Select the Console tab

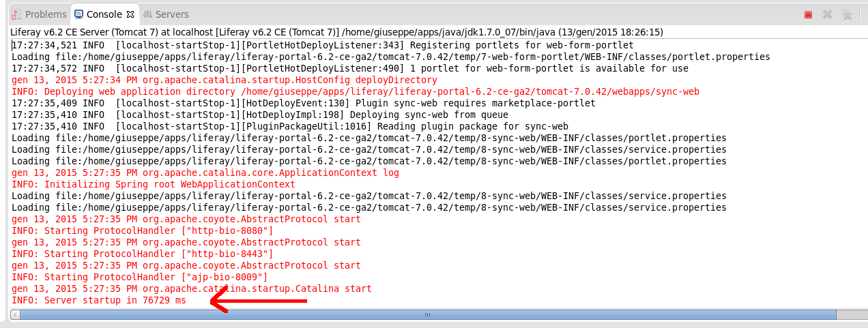[104, 14]
